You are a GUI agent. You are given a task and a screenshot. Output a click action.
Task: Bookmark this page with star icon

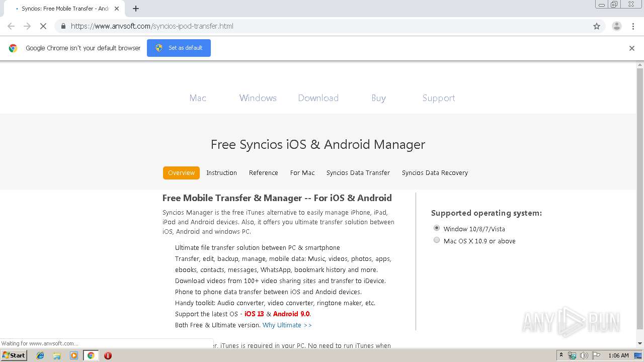(597, 26)
